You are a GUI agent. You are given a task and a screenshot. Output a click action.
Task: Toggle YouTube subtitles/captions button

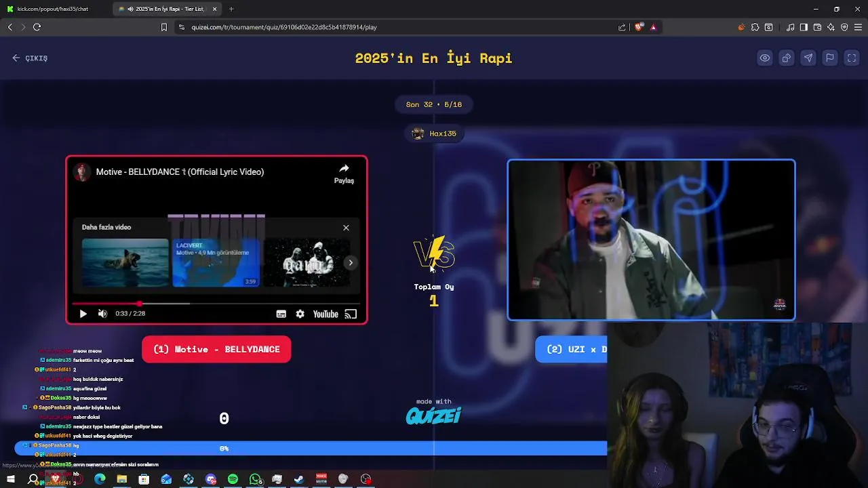tap(281, 314)
